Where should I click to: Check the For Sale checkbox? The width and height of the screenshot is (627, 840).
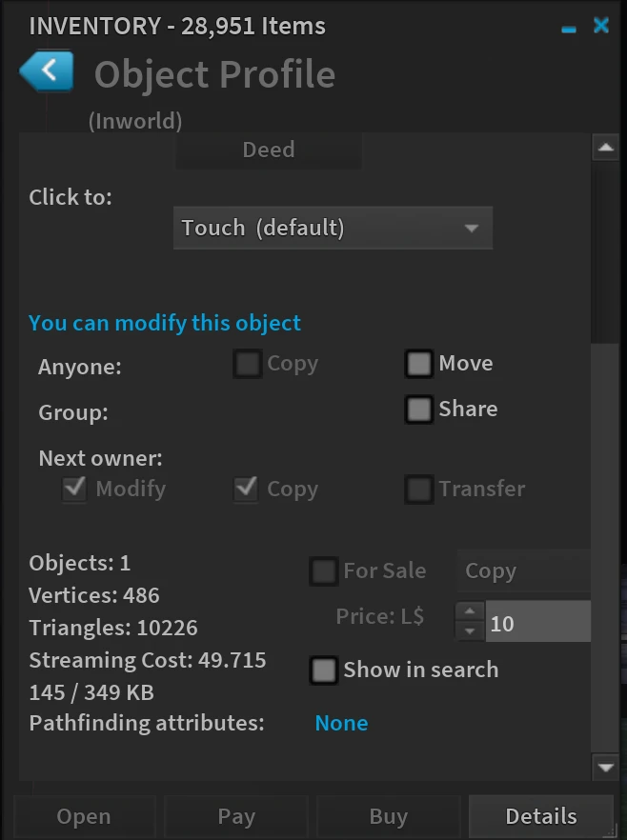tap(324, 571)
